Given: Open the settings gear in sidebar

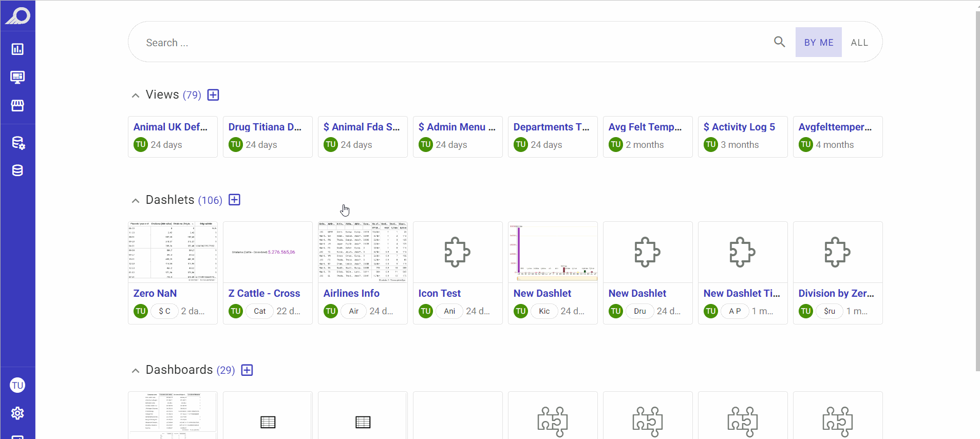Looking at the screenshot, I should tap(17, 413).
